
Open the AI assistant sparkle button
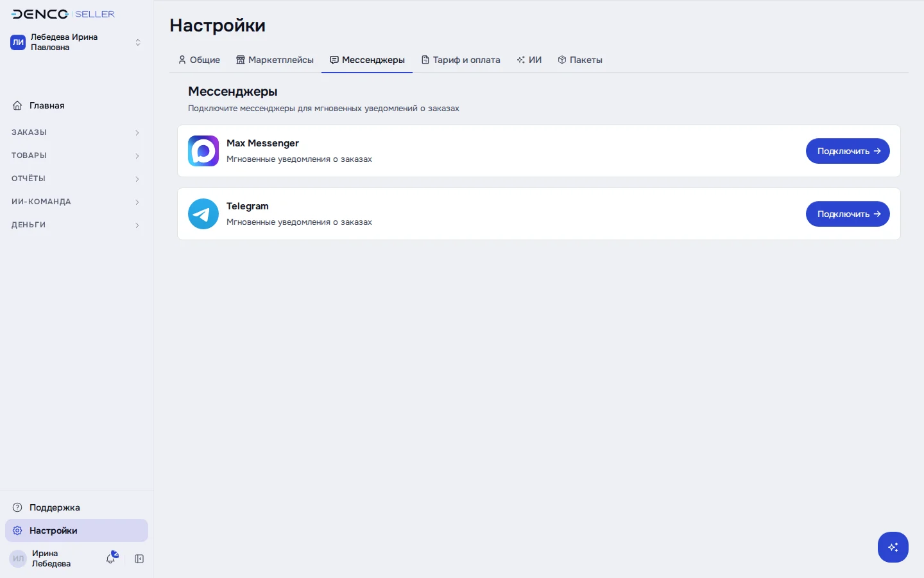[893, 547]
